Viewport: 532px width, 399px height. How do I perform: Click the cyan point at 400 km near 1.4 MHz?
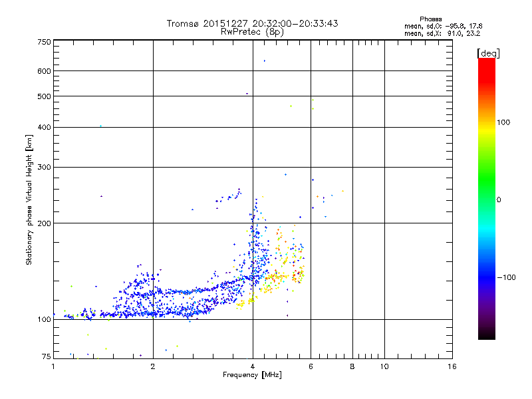click(x=101, y=126)
